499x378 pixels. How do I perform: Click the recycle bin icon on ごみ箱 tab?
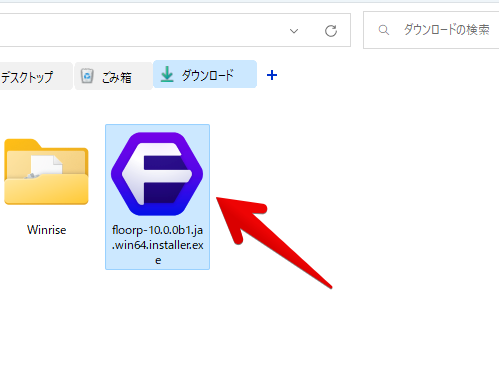point(87,76)
